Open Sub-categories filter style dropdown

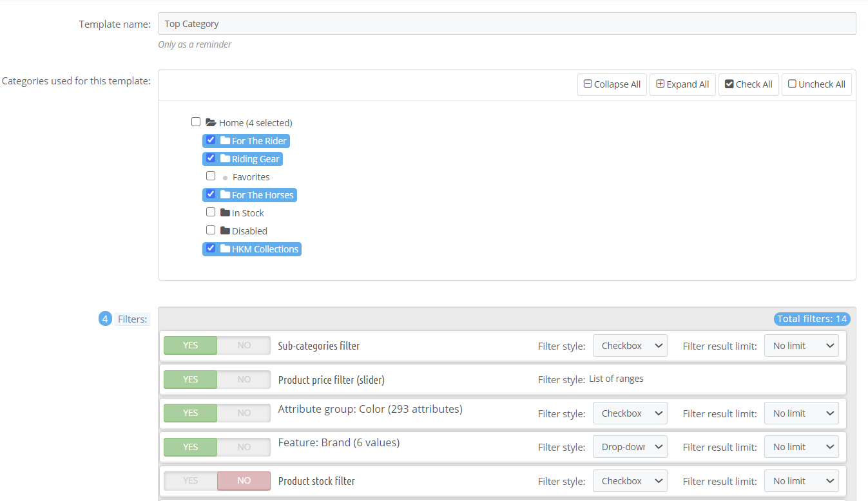(630, 346)
